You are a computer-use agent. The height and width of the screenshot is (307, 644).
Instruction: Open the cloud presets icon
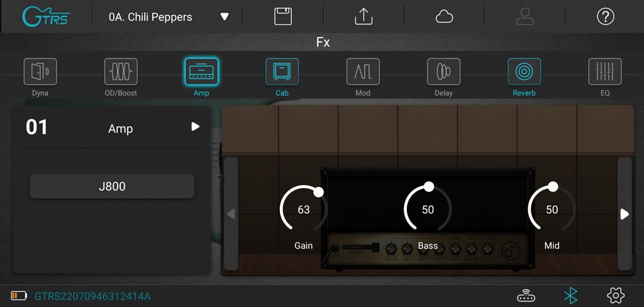click(444, 17)
